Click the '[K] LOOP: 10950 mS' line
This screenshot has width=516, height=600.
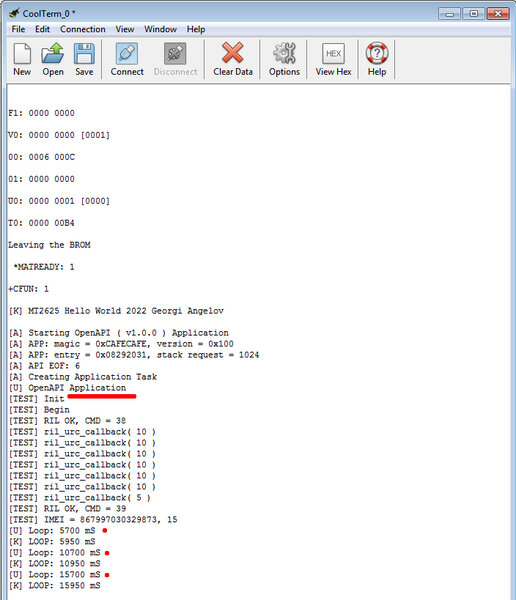[x=54, y=564]
